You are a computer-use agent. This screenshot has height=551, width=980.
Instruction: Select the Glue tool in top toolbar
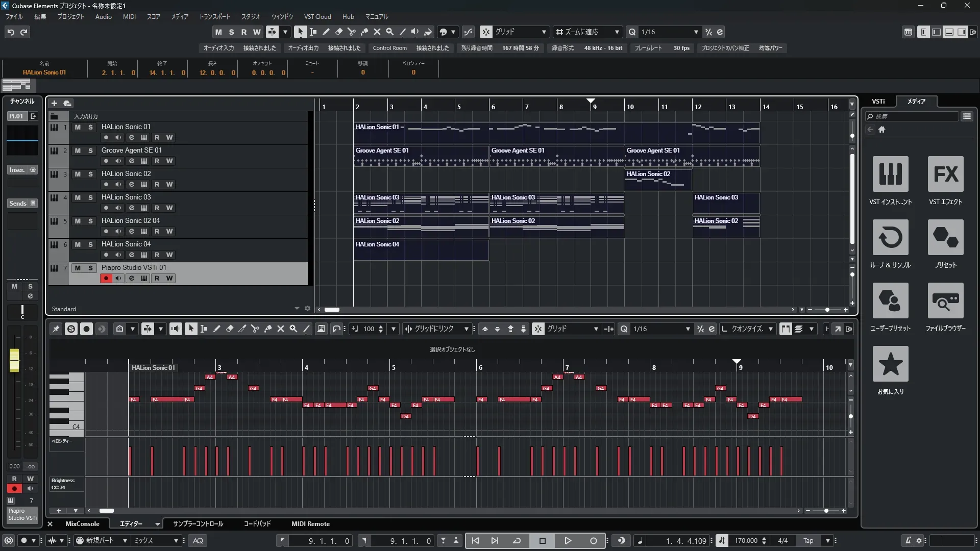364,32
